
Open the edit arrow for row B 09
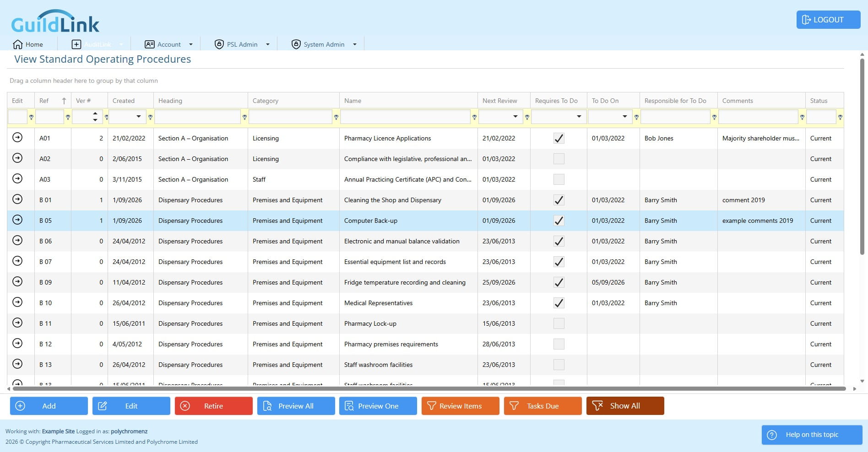[17, 281]
